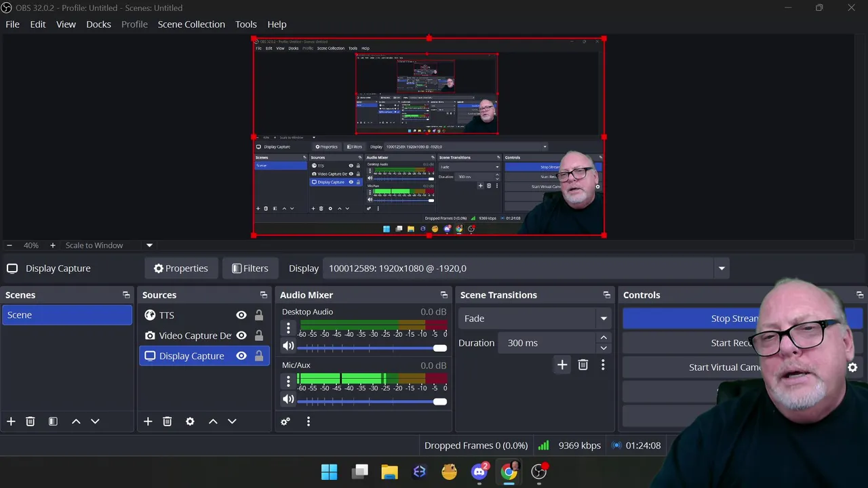Open Desktop Audio options menu
868x488 pixels.
(x=288, y=329)
